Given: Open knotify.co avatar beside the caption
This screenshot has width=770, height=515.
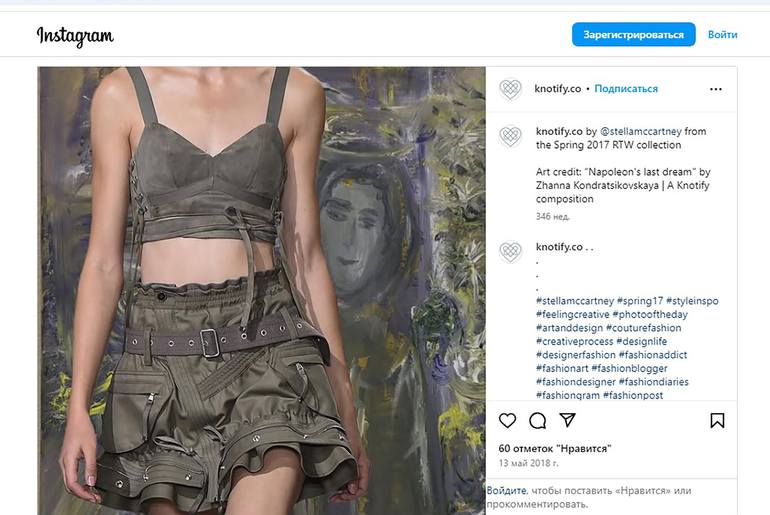Looking at the screenshot, I should pyautogui.click(x=510, y=136).
